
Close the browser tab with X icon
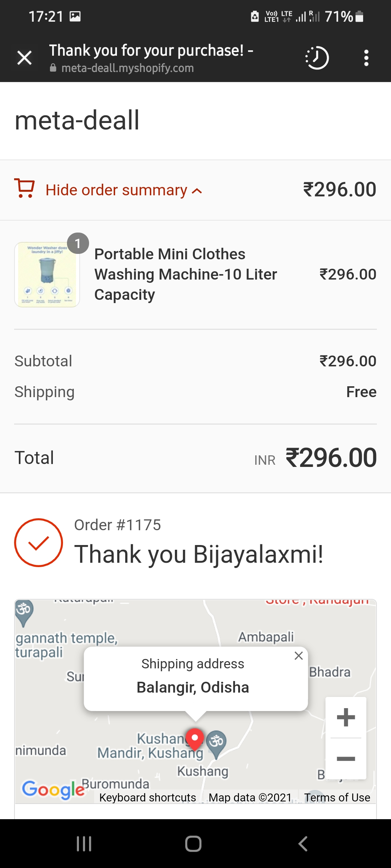point(25,58)
